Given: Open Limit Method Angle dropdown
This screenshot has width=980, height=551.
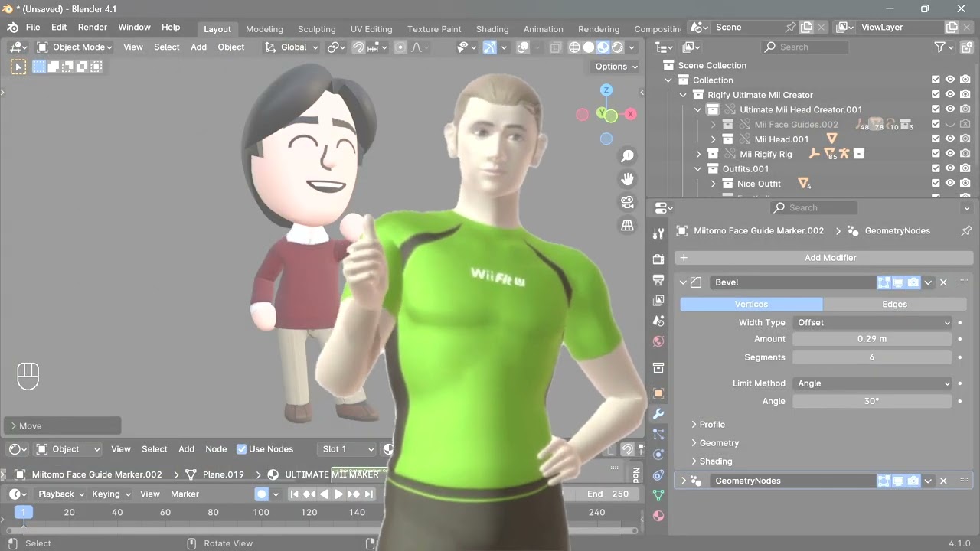Looking at the screenshot, I should click(872, 383).
